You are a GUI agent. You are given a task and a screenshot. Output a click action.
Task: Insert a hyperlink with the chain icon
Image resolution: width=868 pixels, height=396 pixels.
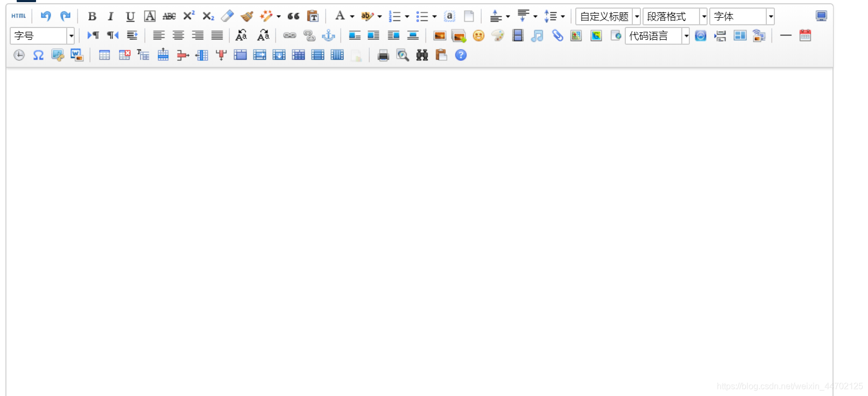(290, 36)
